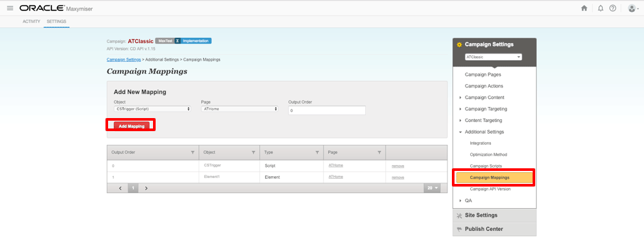Open the help question mark icon
644x242 pixels.
click(x=612, y=8)
